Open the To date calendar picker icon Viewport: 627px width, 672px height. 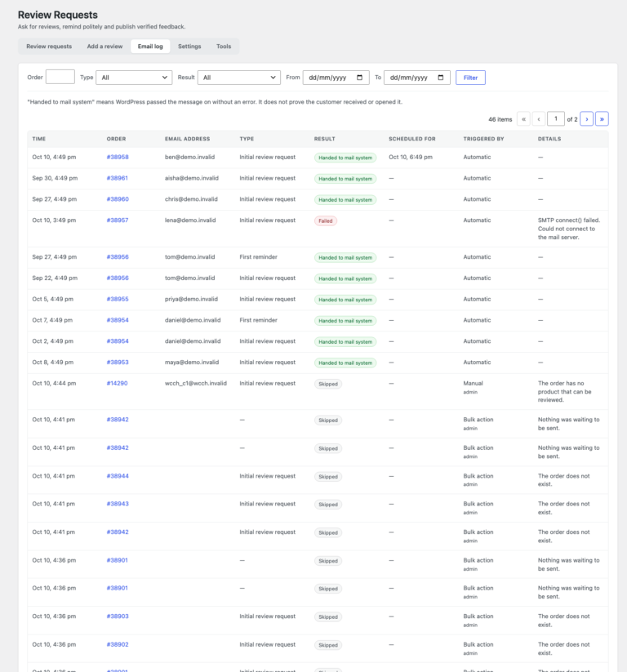point(441,78)
